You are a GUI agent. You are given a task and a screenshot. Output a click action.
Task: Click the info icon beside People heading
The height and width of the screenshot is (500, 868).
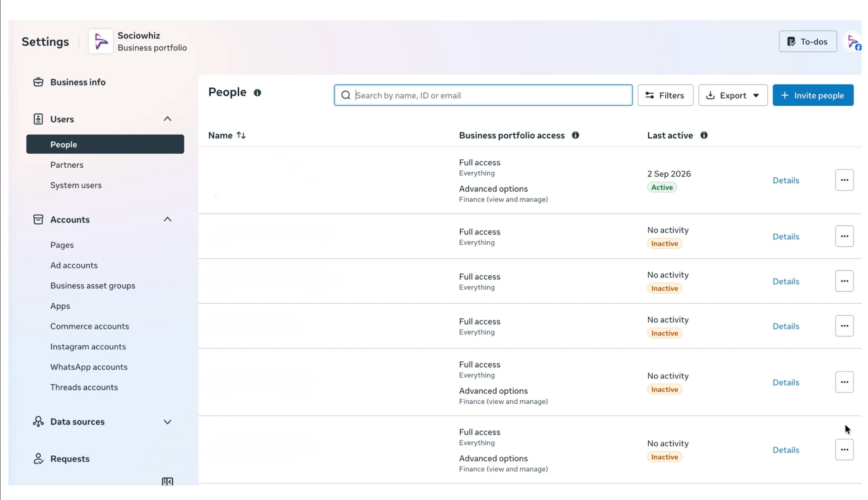[x=257, y=93]
